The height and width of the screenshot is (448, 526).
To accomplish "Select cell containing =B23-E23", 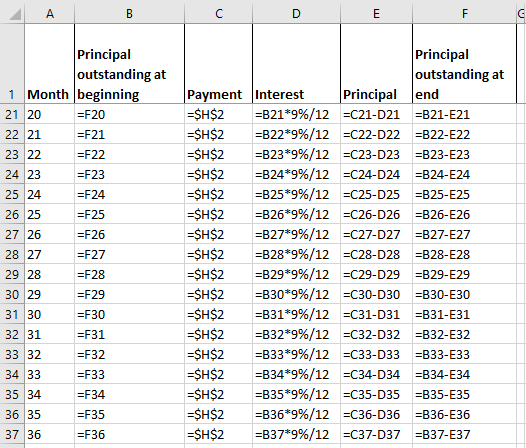I will pos(465,154).
